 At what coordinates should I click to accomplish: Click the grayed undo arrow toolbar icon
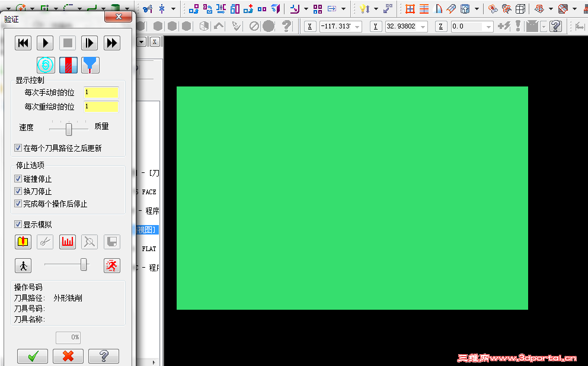pyautogui.click(x=219, y=26)
